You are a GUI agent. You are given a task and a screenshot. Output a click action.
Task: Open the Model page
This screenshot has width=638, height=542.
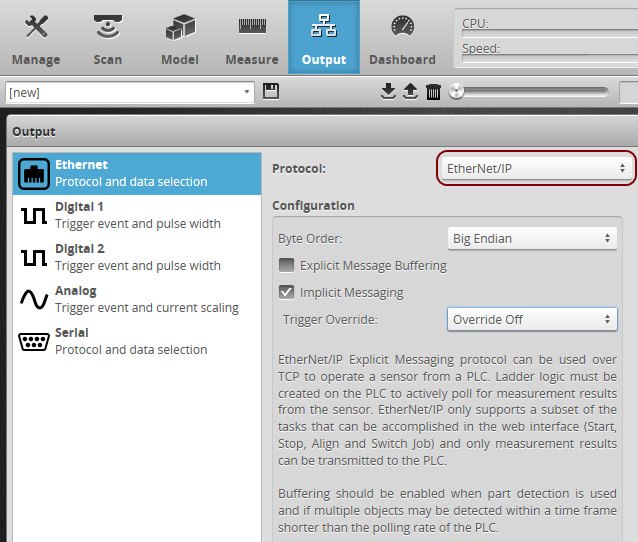[180, 39]
